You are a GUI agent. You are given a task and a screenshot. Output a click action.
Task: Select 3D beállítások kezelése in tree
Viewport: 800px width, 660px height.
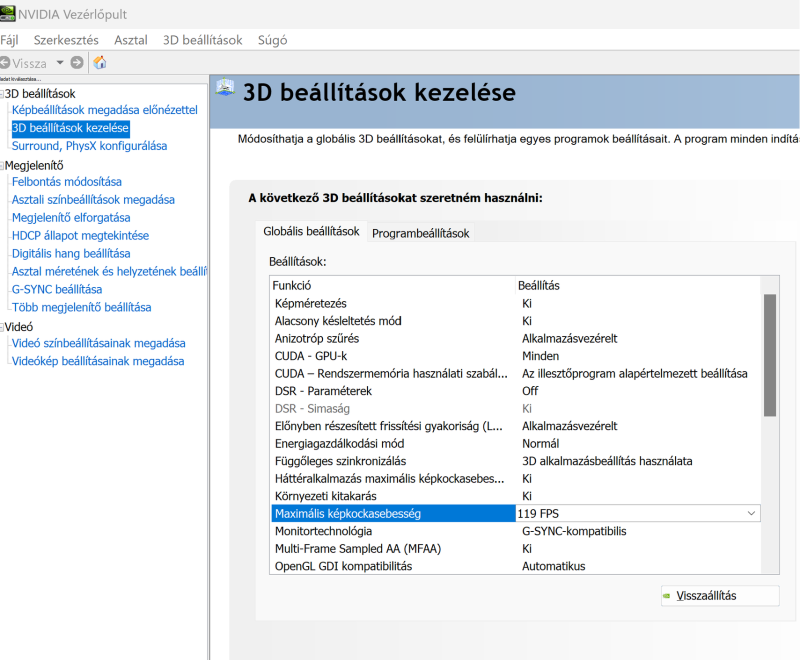[x=70, y=128]
